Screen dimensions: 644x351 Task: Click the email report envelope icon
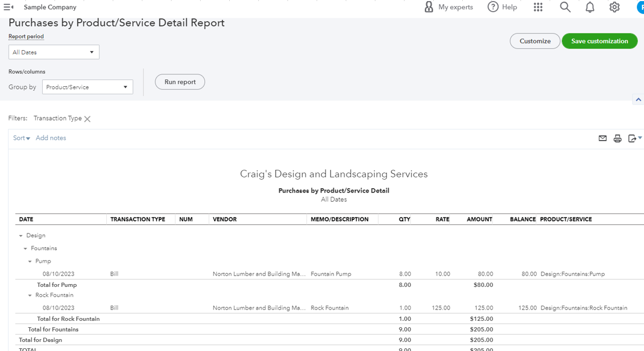pyautogui.click(x=602, y=139)
